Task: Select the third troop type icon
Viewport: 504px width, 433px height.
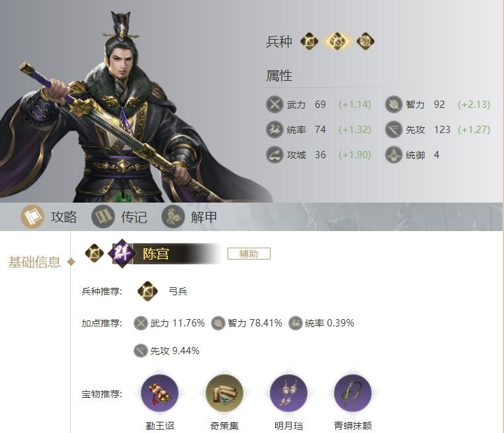Action: (366, 41)
